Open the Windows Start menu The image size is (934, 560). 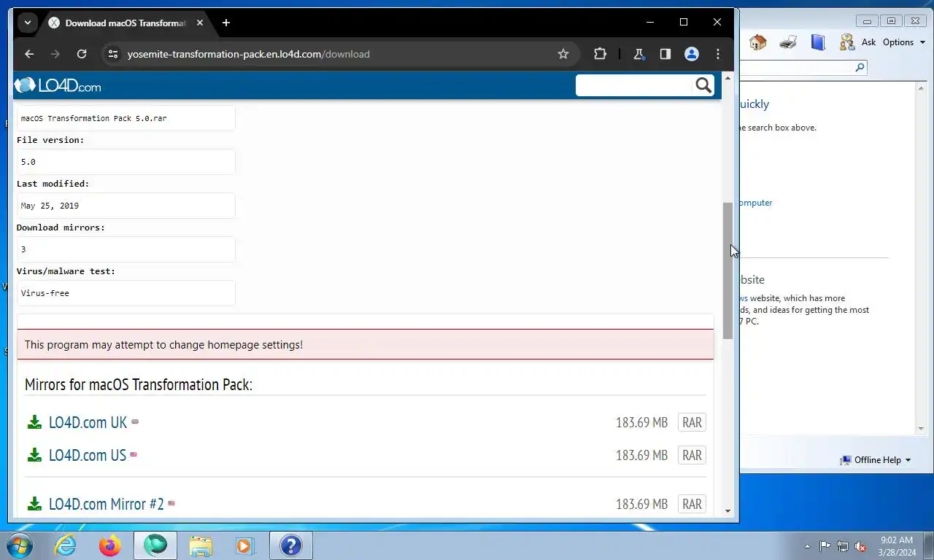(x=19, y=545)
